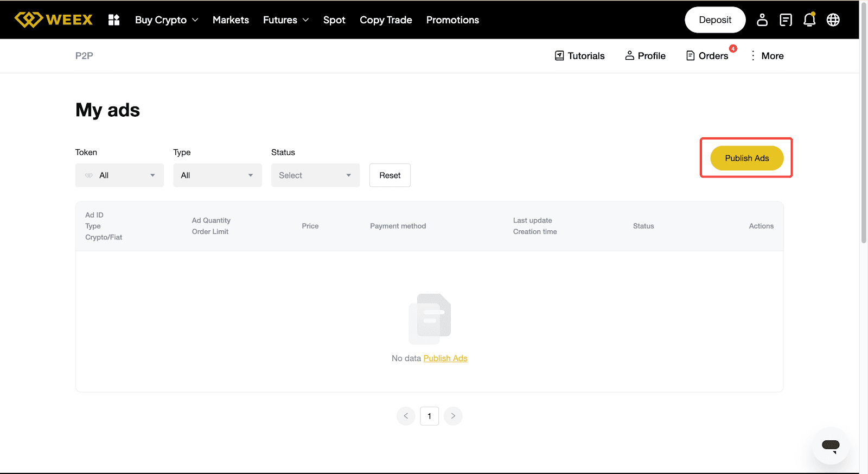Open the orders list icon in header
Image resolution: width=868 pixels, height=474 pixels.
pyautogui.click(x=786, y=20)
